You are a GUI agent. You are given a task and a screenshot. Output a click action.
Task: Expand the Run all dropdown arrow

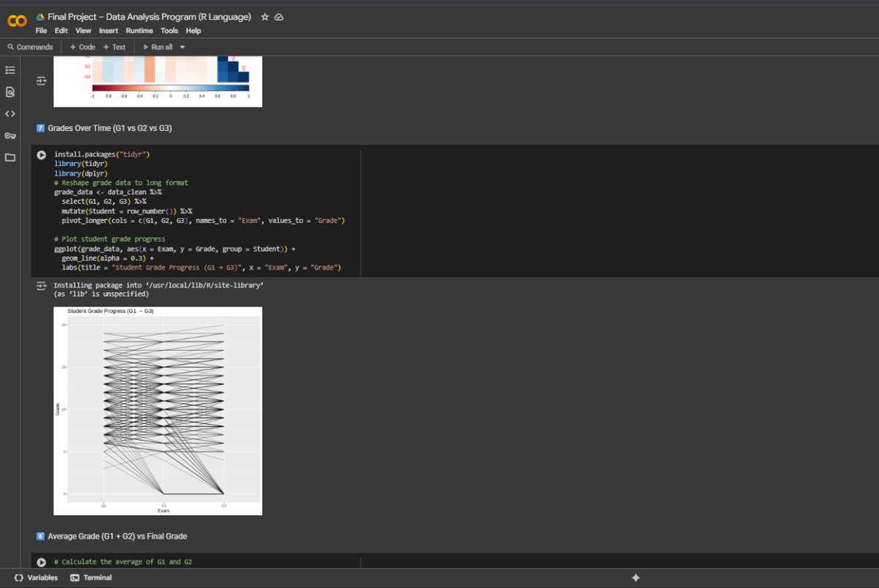point(182,47)
